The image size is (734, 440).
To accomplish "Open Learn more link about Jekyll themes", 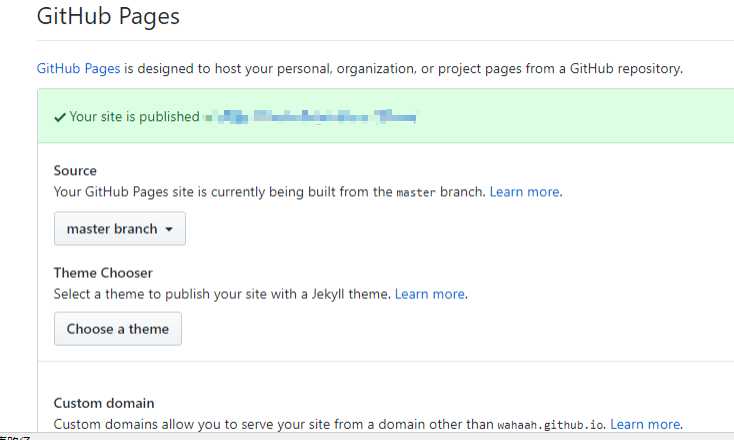I will click(430, 294).
